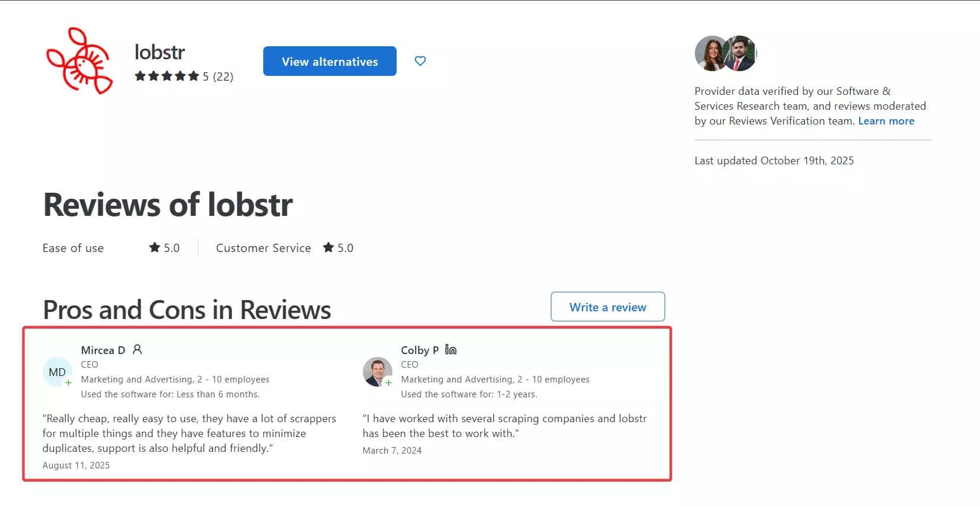The width and height of the screenshot is (980, 507).
Task: Click the review count (22)
Action: tap(223, 76)
